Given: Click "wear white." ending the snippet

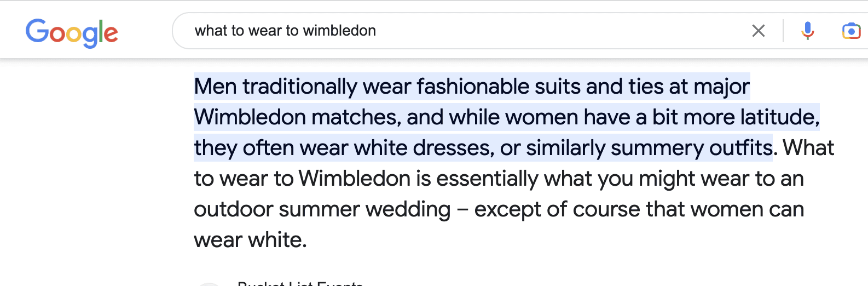Looking at the screenshot, I should 250,240.
